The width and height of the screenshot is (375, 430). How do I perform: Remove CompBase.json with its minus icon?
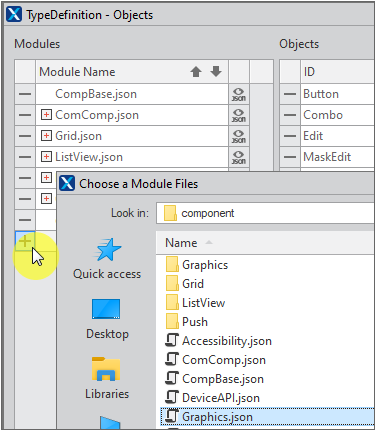25,94
